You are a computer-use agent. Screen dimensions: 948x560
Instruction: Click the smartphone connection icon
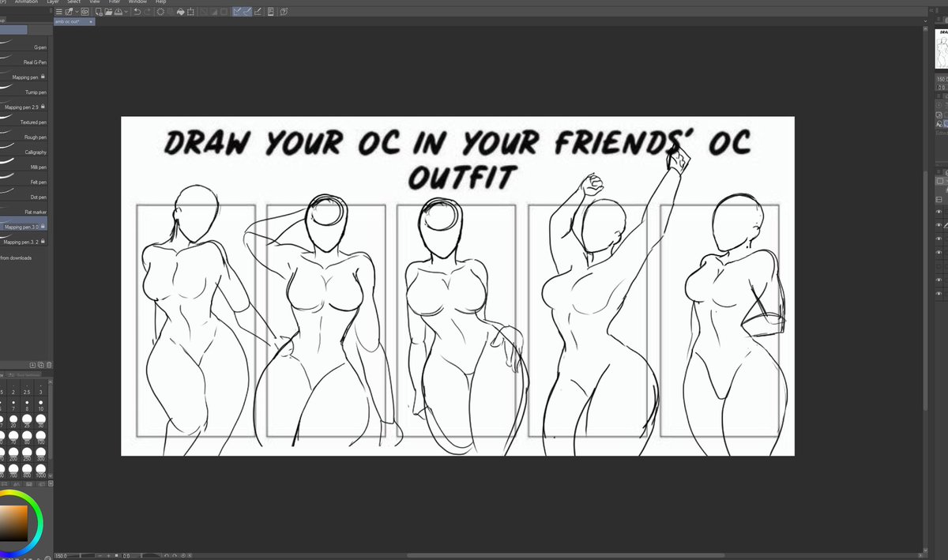click(271, 12)
